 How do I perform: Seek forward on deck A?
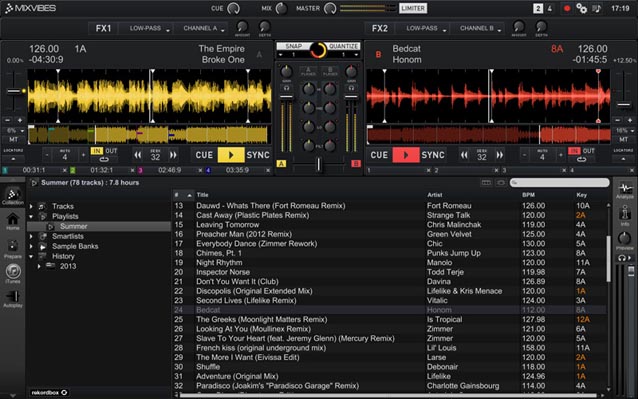(x=173, y=155)
